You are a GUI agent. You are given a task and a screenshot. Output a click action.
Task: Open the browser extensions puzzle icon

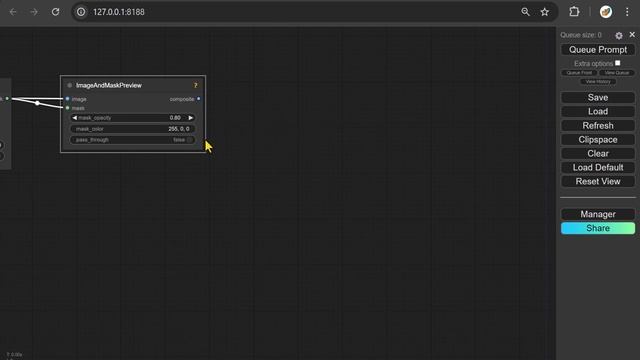[574, 12]
